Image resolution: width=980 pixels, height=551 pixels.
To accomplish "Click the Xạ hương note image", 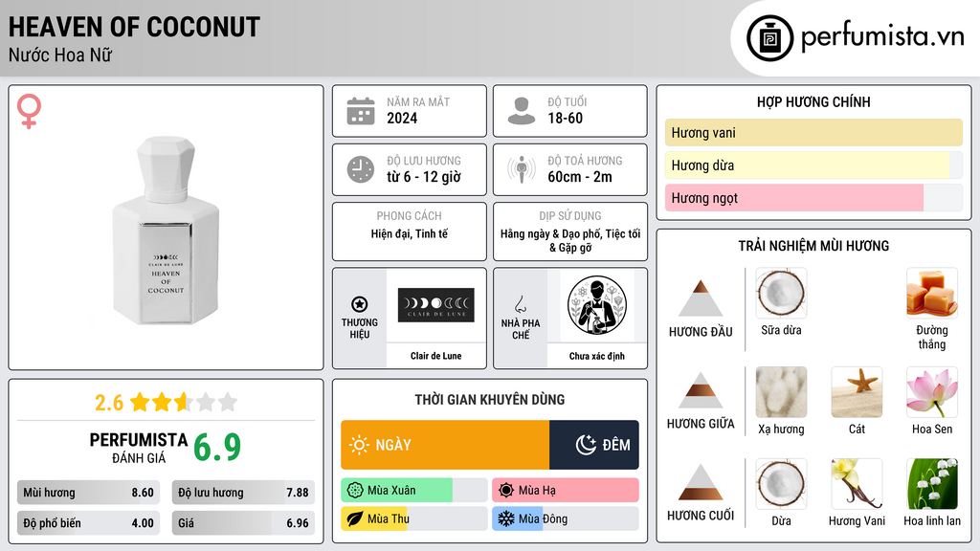I will (x=781, y=392).
